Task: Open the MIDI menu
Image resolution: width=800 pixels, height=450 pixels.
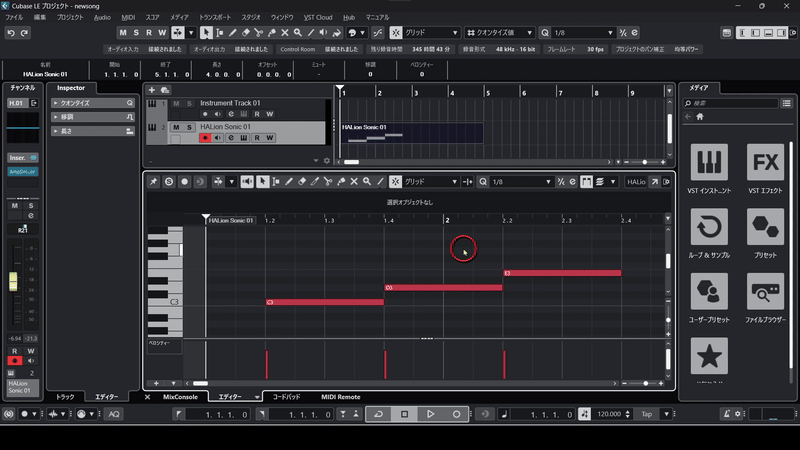Action: tap(128, 17)
